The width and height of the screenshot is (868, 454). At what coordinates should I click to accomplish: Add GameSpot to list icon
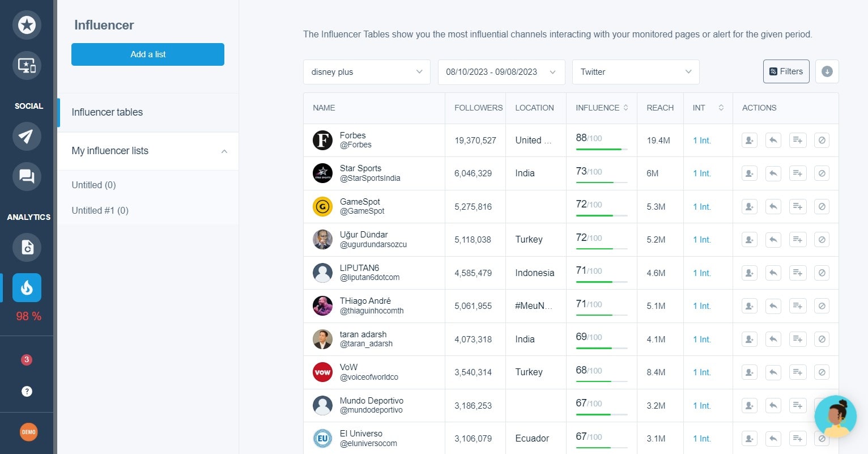click(x=797, y=206)
